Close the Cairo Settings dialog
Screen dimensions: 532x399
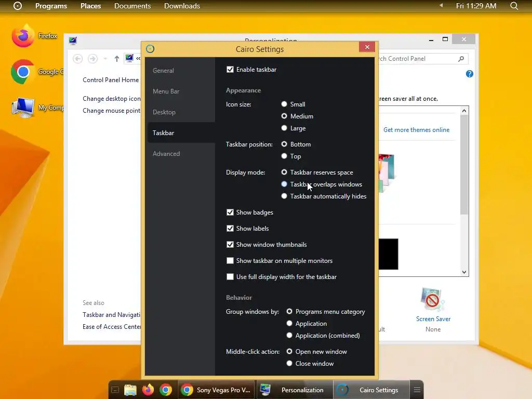[x=367, y=47]
